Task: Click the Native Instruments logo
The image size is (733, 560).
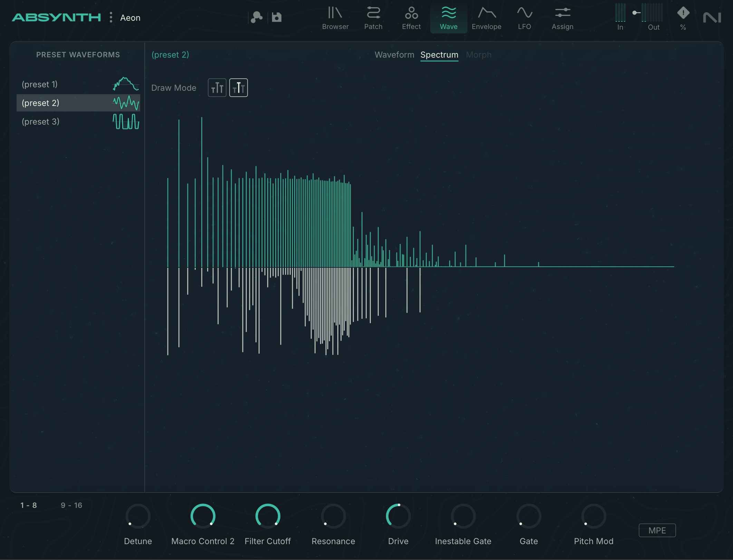Action: point(712,17)
